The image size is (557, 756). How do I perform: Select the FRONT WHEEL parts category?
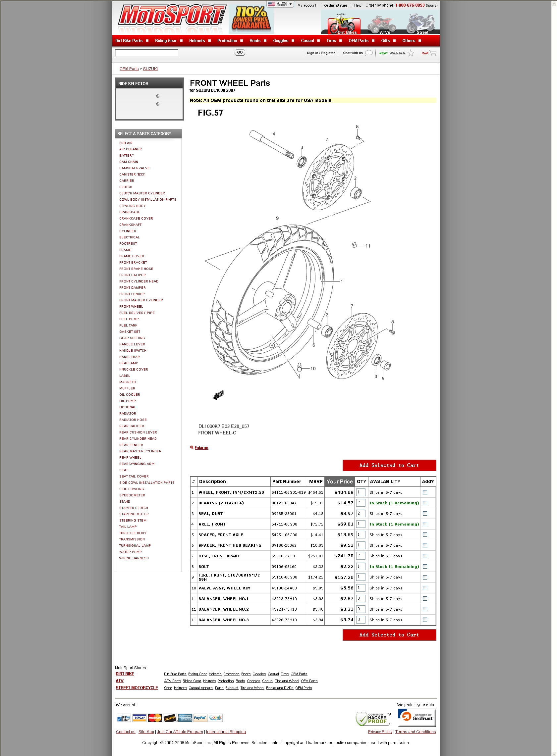click(131, 307)
